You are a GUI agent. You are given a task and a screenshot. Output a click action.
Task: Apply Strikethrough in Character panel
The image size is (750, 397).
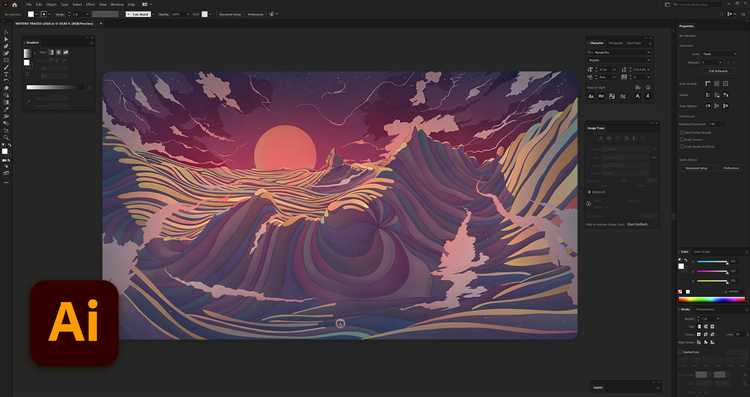[648, 96]
